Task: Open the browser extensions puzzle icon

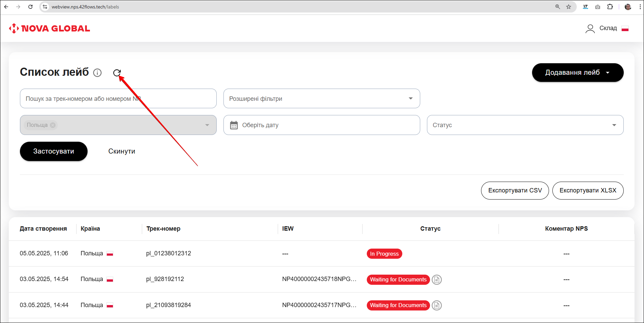Action: (610, 7)
